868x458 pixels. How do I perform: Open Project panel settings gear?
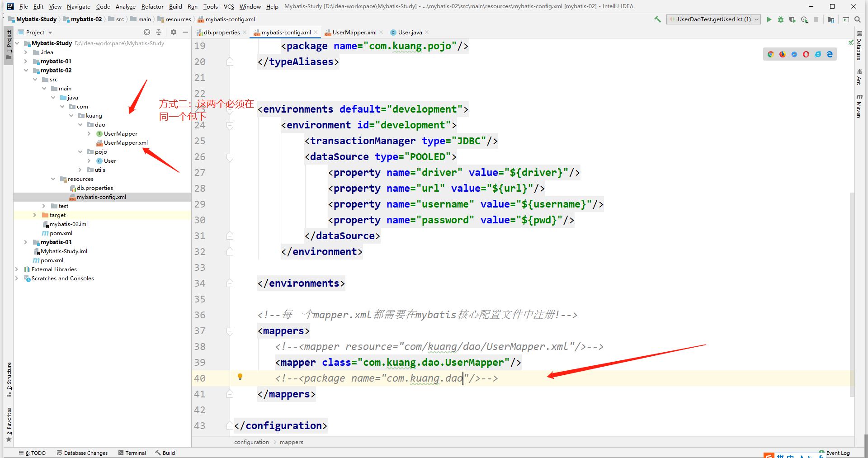pos(174,32)
